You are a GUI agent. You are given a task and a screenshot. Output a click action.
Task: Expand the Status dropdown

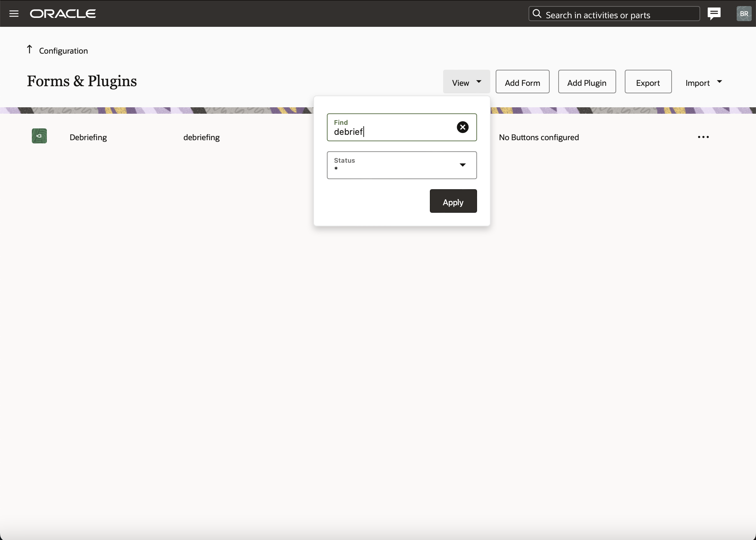click(x=462, y=165)
